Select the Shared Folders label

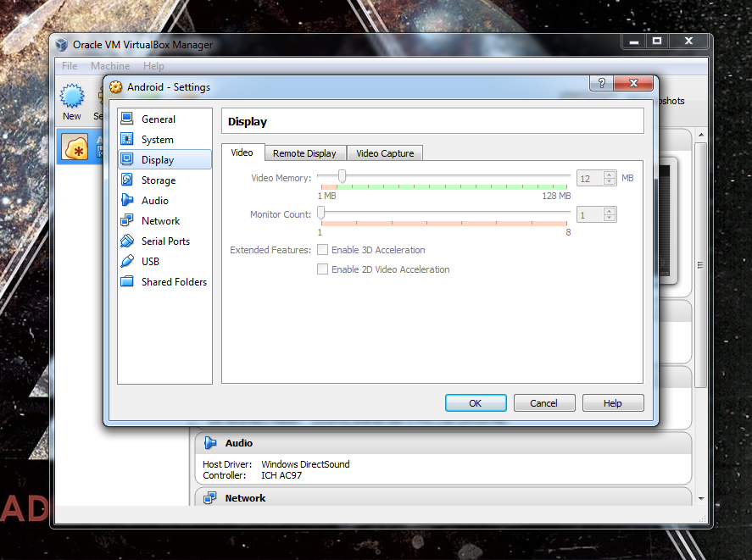pyautogui.click(x=174, y=282)
